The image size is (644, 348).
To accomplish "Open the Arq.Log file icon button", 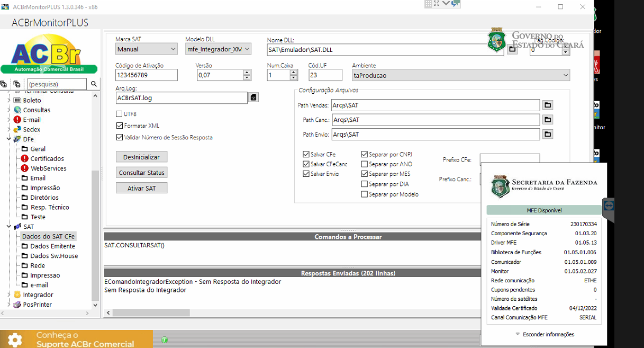I will pos(253,97).
